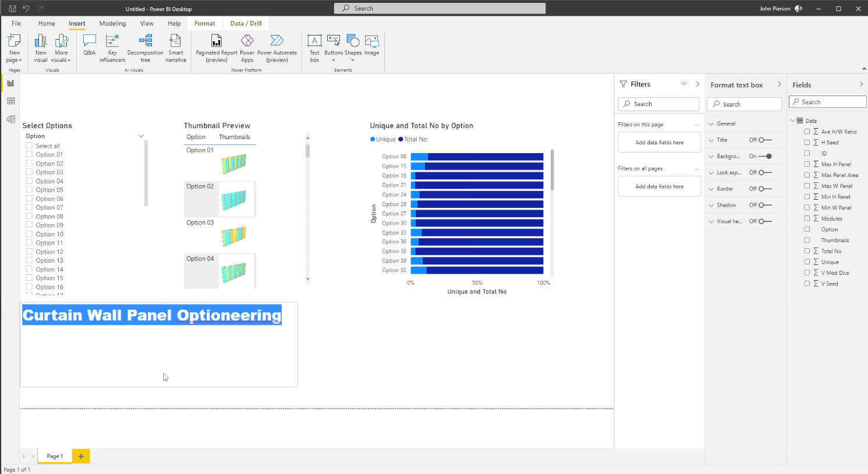Insert an Image element
Screen dimensions: 868x474
point(372,45)
